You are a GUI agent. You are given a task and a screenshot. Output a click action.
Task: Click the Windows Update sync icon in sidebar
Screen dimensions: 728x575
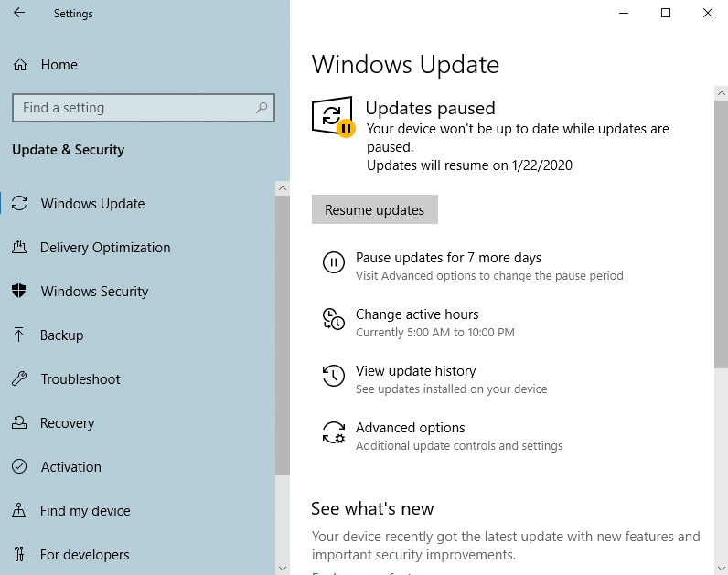(19, 203)
